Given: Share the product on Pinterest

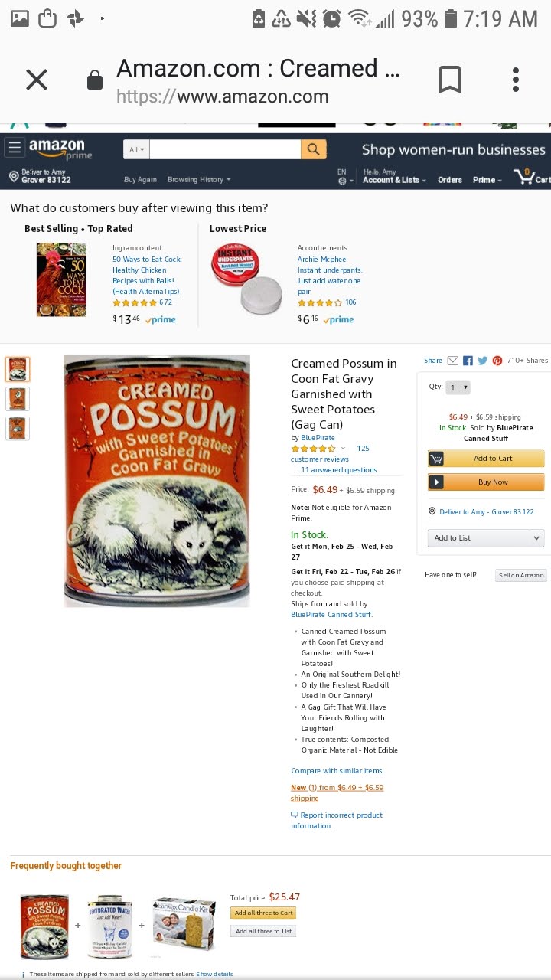Looking at the screenshot, I should pyautogui.click(x=497, y=361).
